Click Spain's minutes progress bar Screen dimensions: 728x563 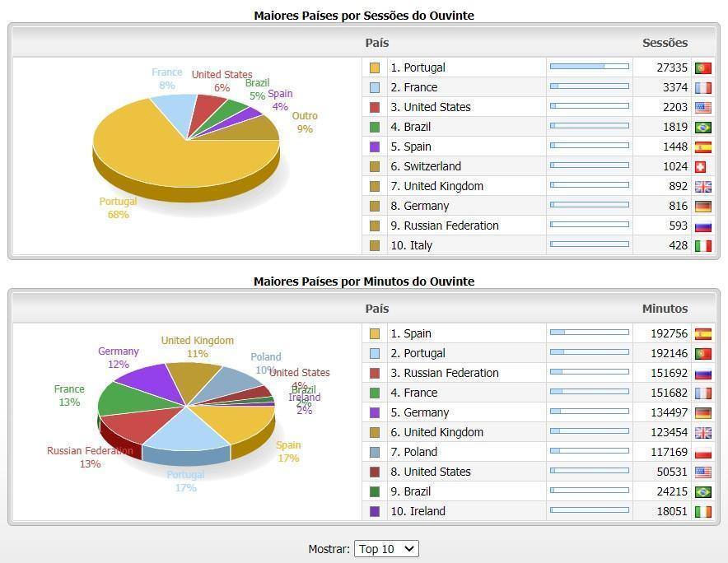589,333
